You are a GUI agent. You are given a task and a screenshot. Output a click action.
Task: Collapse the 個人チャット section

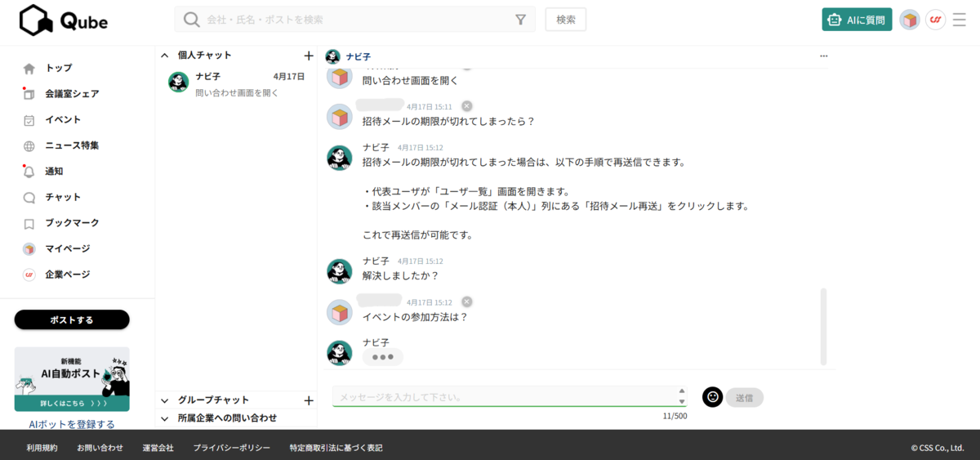click(165, 56)
